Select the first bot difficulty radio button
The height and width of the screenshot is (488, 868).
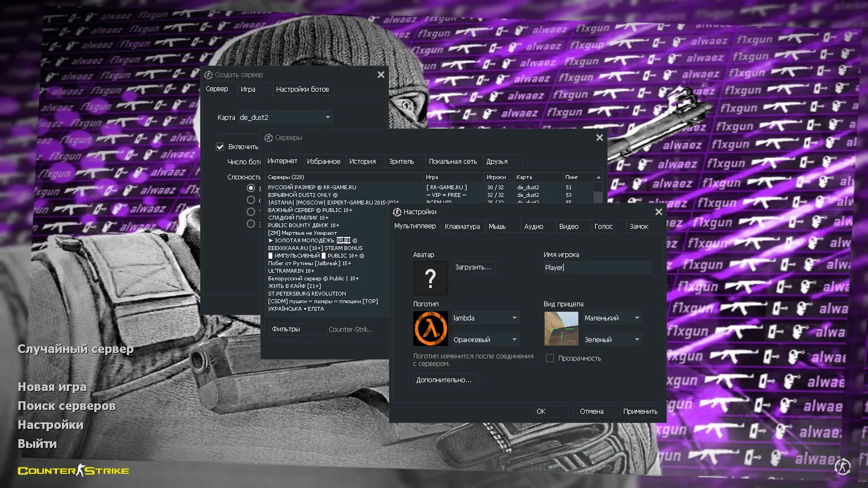pyautogui.click(x=251, y=187)
